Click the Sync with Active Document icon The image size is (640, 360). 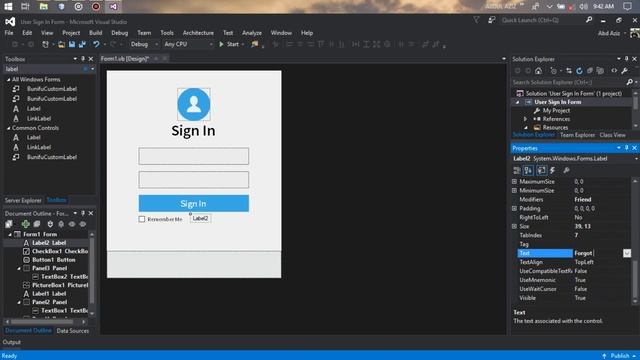tap(569, 71)
